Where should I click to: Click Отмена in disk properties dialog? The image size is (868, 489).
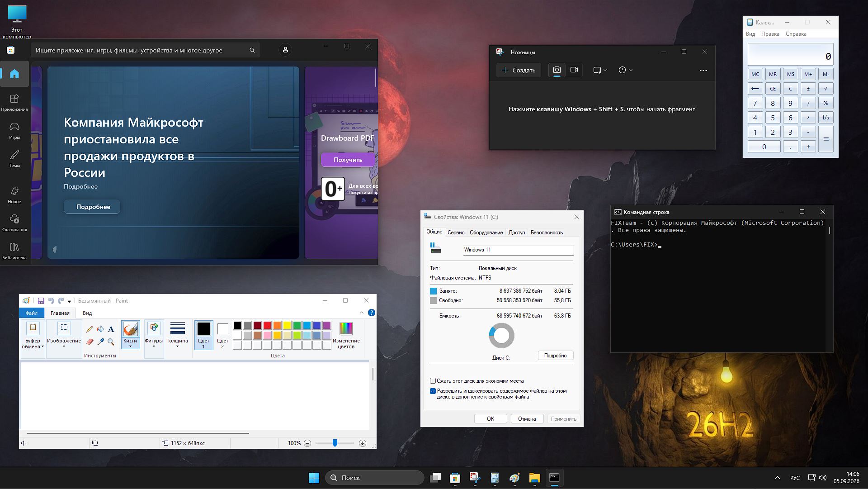pyautogui.click(x=527, y=419)
